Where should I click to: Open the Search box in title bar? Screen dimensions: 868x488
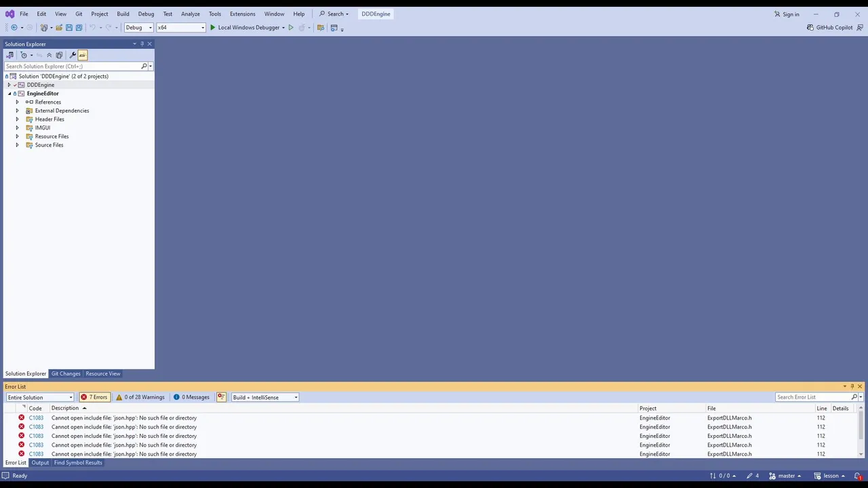pos(334,14)
